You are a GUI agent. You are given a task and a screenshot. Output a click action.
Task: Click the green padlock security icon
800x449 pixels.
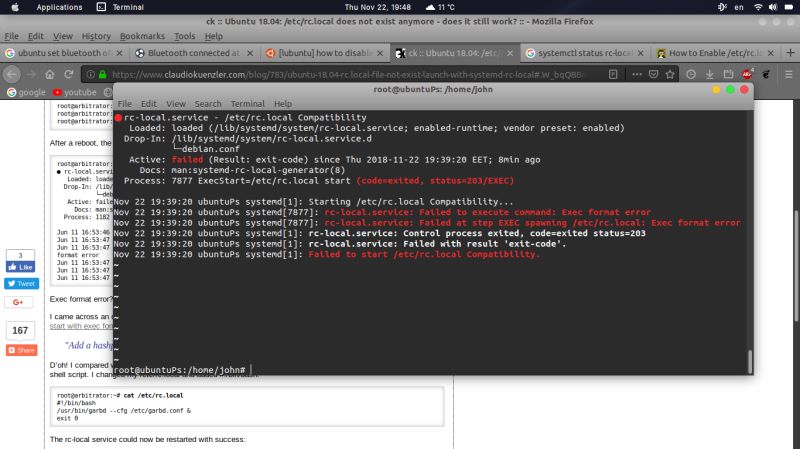point(102,74)
